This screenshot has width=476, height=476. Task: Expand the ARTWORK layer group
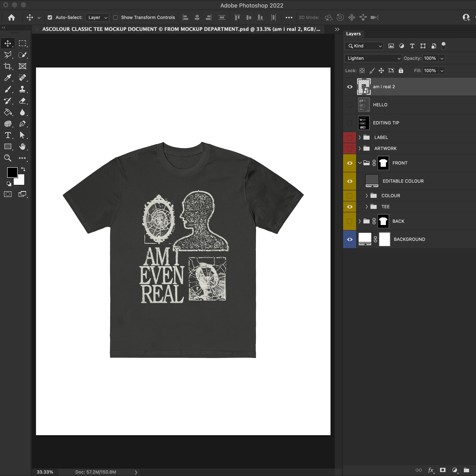pyautogui.click(x=360, y=149)
